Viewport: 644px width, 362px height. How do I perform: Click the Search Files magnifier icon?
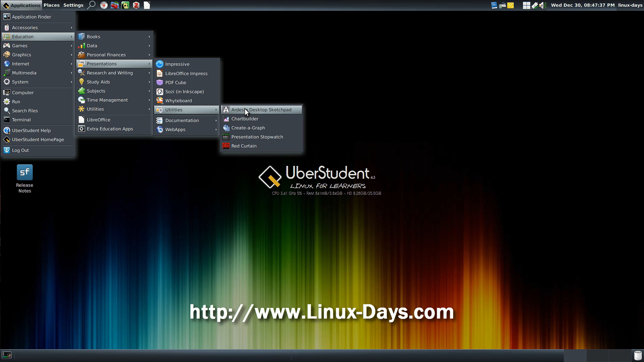(7, 111)
